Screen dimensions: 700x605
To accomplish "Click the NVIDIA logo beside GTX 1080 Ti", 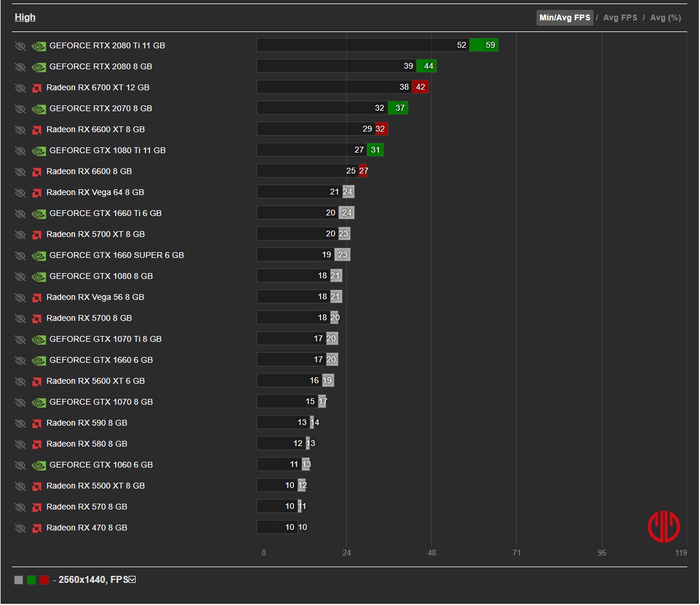I will point(38,151).
